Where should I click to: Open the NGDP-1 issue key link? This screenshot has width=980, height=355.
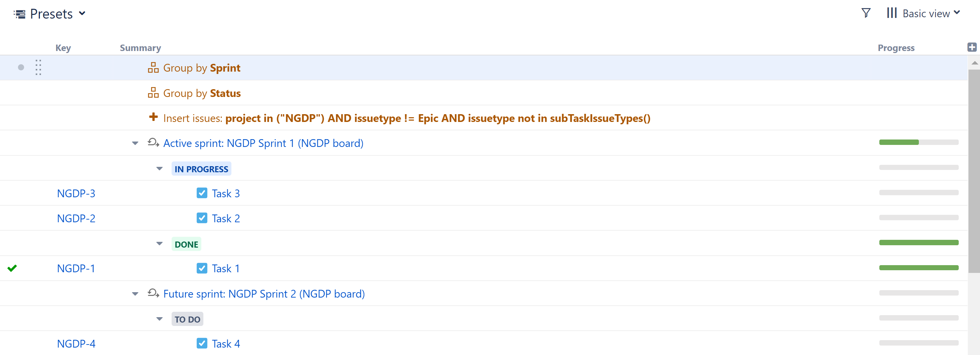pyautogui.click(x=76, y=269)
